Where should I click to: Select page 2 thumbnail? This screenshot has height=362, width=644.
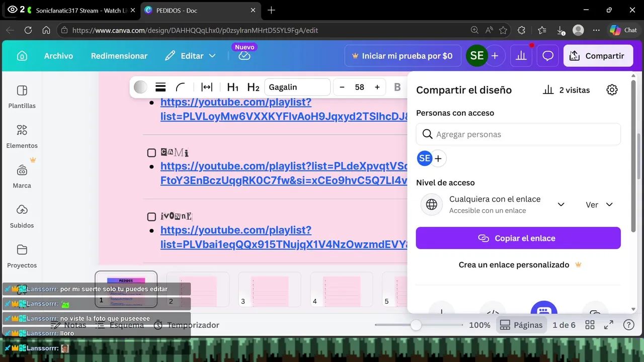(x=198, y=289)
